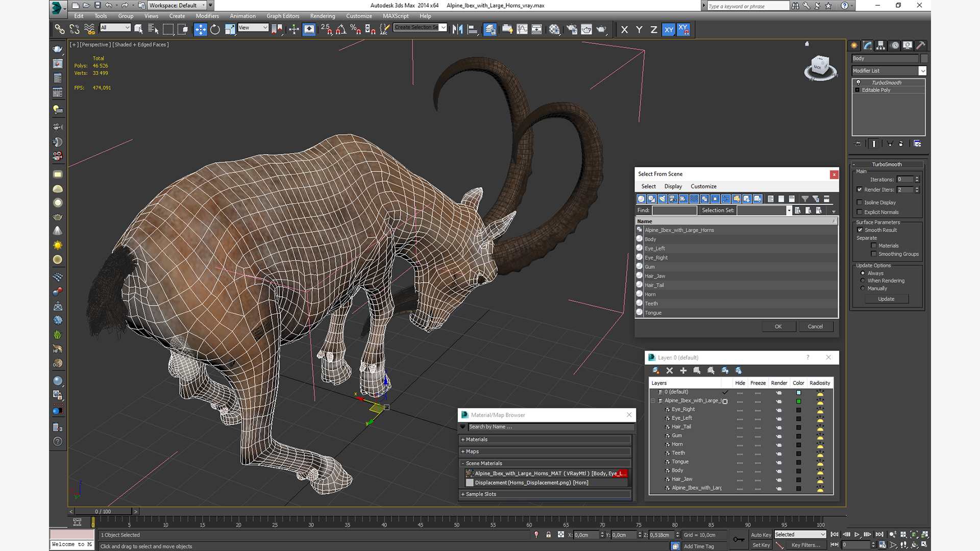
Task: Open the Render Setup icon
Action: (x=572, y=30)
